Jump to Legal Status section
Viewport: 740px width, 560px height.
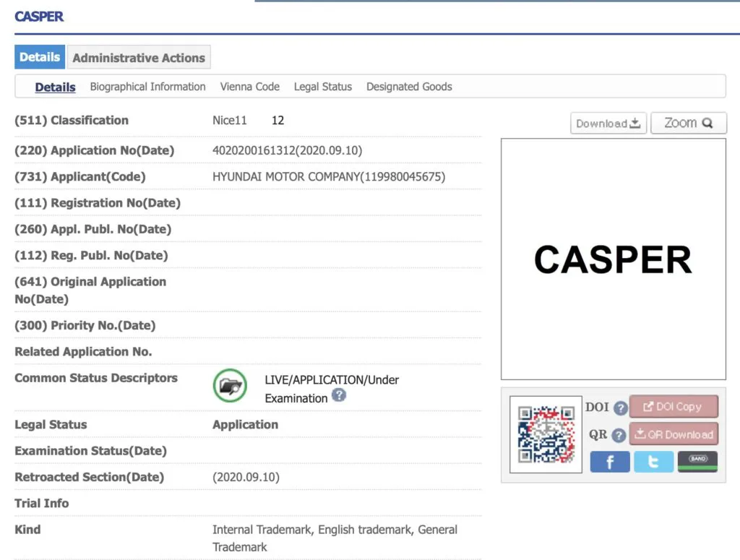pos(323,87)
